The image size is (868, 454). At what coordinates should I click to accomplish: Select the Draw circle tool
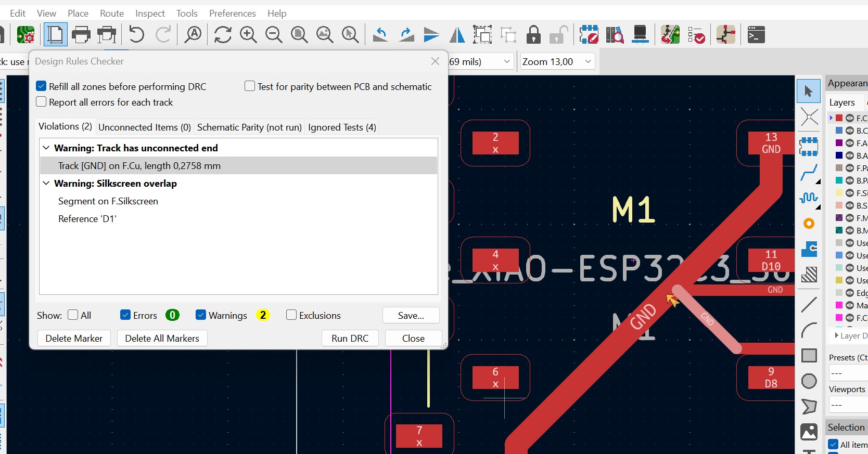click(809, 381)
